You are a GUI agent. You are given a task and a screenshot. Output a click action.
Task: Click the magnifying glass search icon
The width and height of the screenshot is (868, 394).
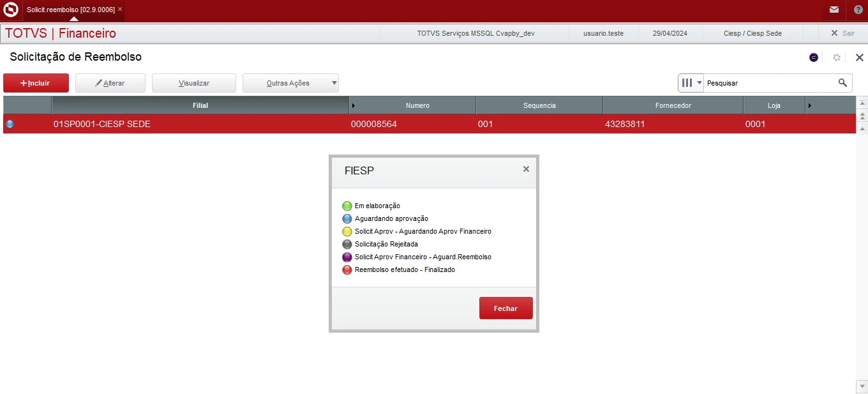842,83
